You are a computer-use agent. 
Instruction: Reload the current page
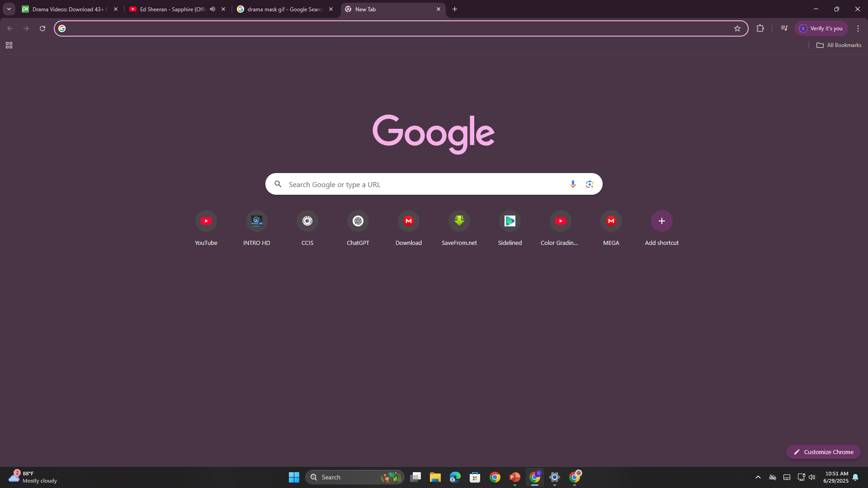[42, 28]
